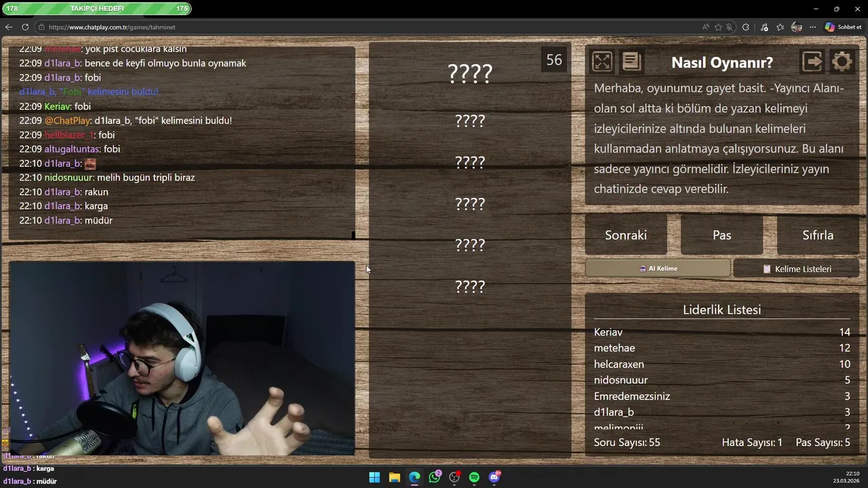Open WhatsApp from the taskbar

[435, 477]
